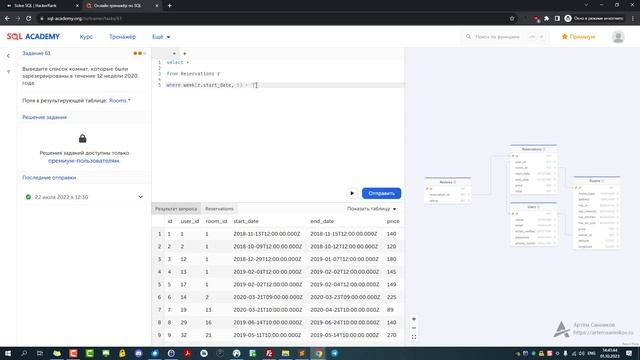Image resolution: width=640 pixels, height=360 pixels.
Task: Open the Тренажёр menu item
Action: tap(122, 37)
